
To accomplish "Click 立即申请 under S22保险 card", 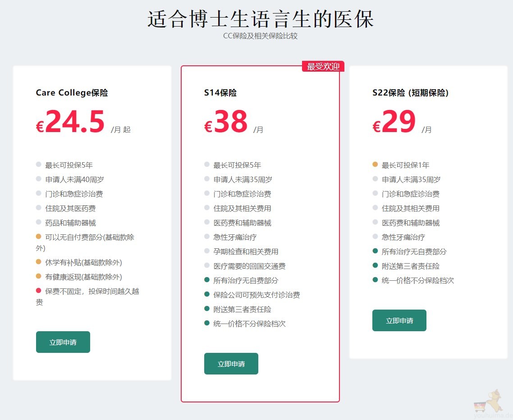I will tap(399, 320).
